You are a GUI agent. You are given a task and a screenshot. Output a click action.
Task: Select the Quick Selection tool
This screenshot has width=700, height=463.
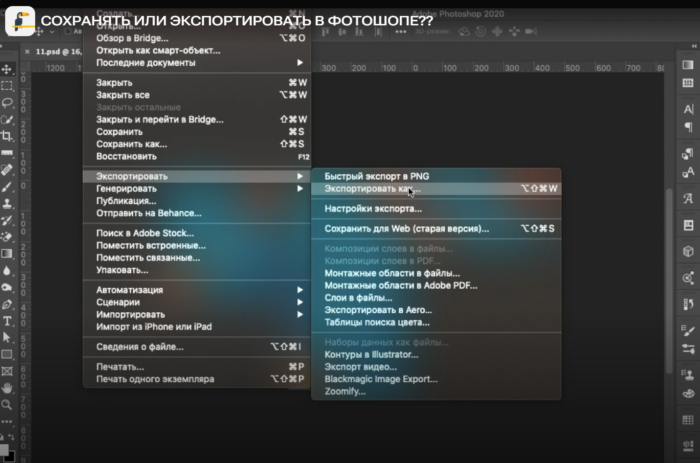pos(7,120)
